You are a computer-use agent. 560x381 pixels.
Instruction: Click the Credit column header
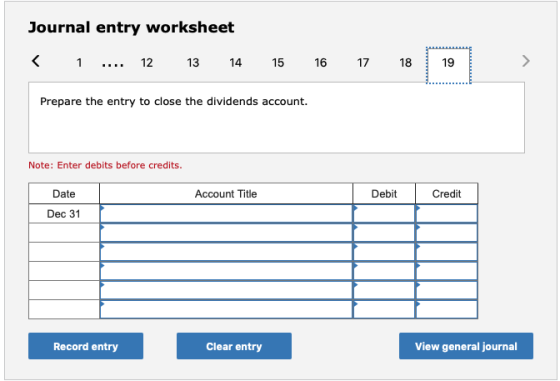446,194
